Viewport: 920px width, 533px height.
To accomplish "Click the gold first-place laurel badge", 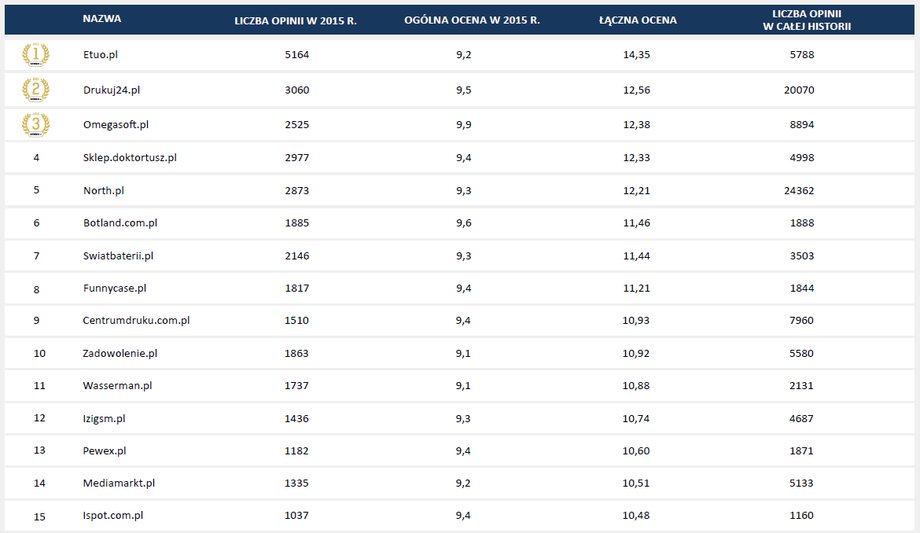I will 36,55.
